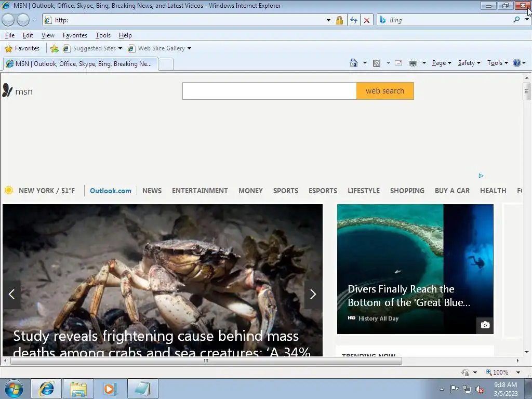The width and height of the screenshot is (532, 399).
Task: Click into the MSN web search field
Action: [270, 91]
